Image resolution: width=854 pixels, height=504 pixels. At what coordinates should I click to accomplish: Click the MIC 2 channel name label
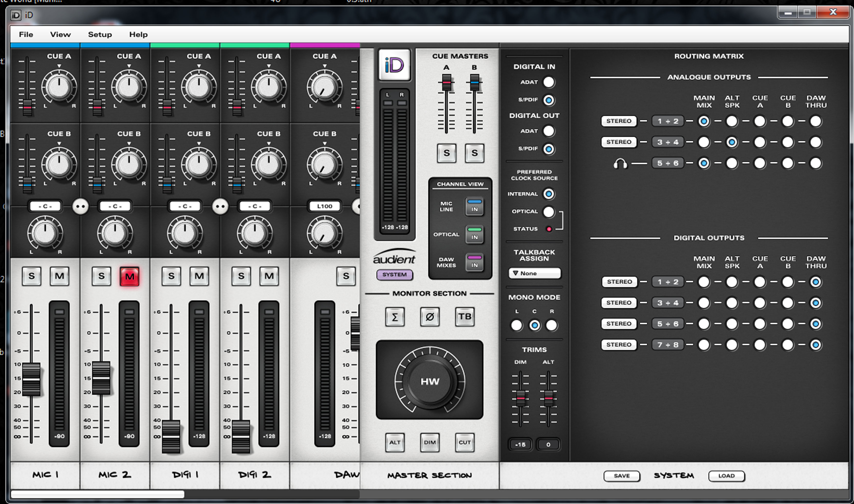click(x=115, y=475)
